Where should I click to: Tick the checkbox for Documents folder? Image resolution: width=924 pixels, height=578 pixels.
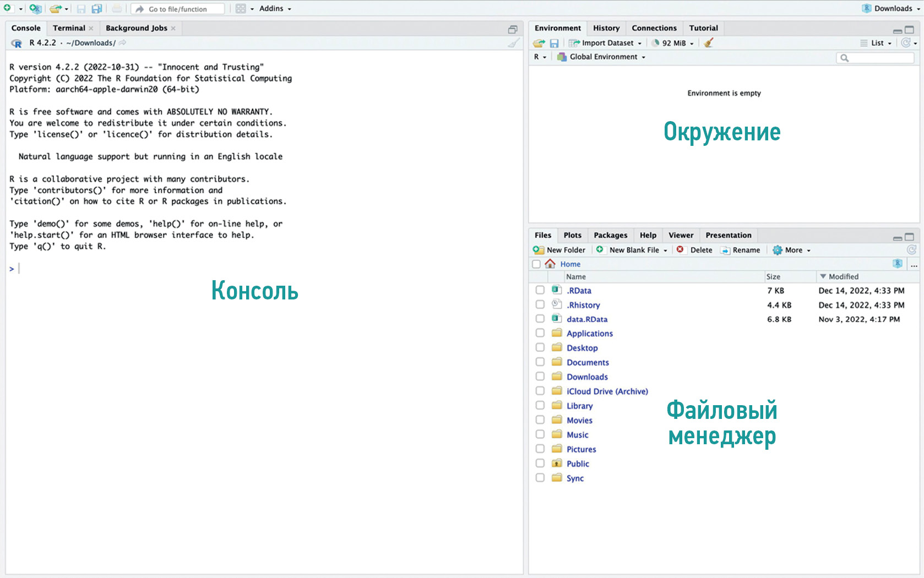point(540,362)
